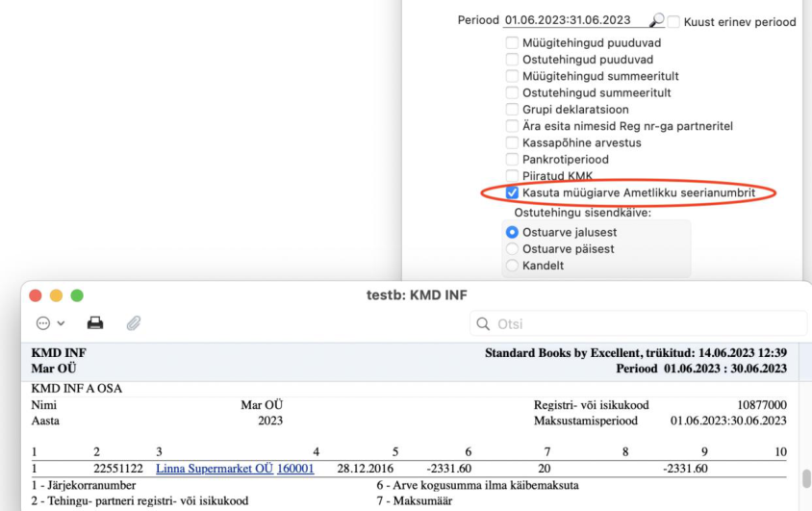The height and width of the screenshot is (511, 812).
Task: Tick the Piiratud KMK checkbox
Action: (x=512, y=175)
